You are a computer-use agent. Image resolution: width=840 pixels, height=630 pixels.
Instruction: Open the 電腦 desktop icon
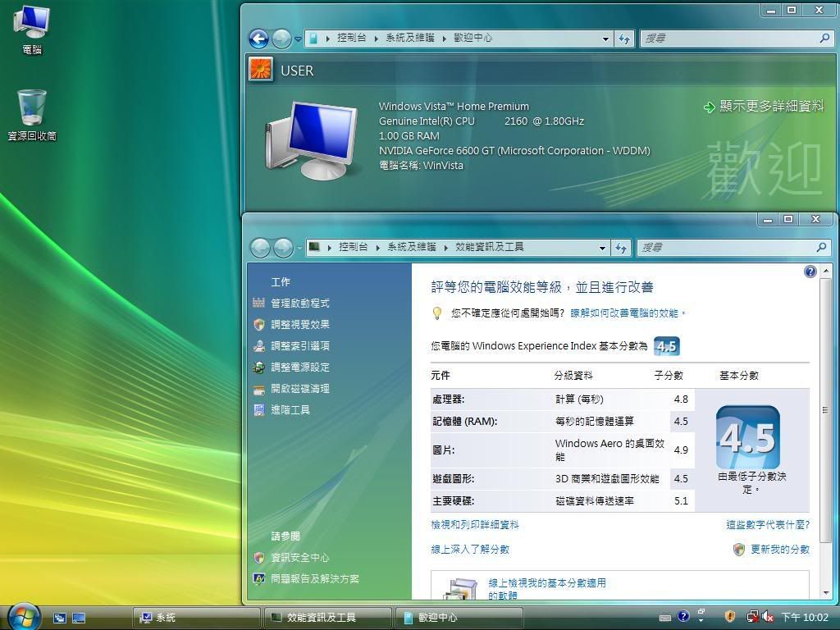32,30
